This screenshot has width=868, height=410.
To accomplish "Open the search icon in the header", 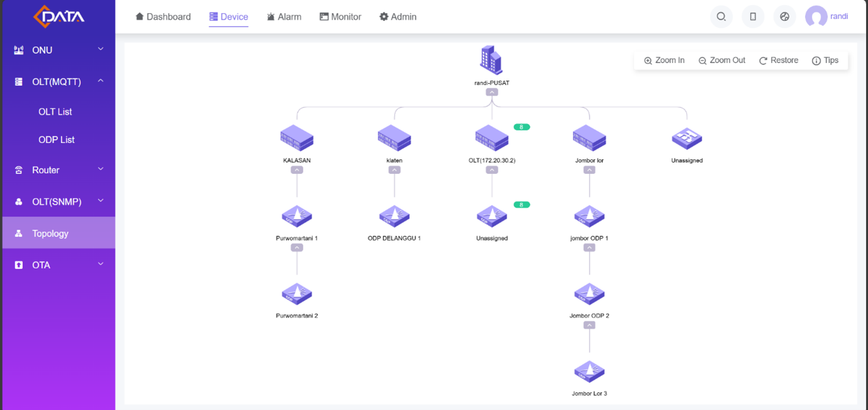I will (721, 17).
